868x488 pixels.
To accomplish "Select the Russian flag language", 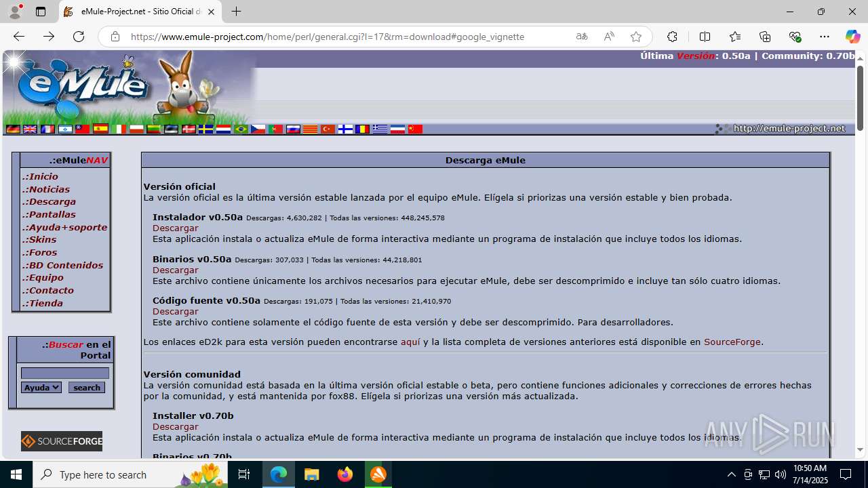I will tap(293, 129).
